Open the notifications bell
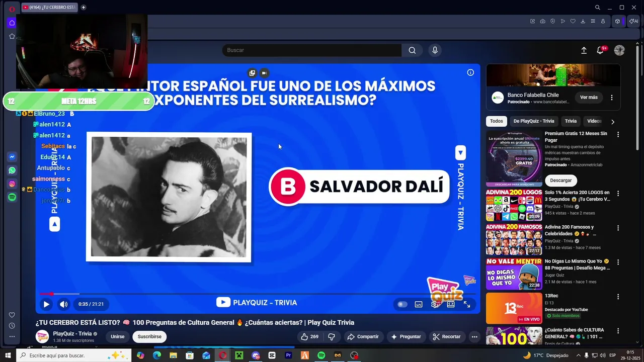This screenshot has width=644, height=362. [x=600, y=50]
